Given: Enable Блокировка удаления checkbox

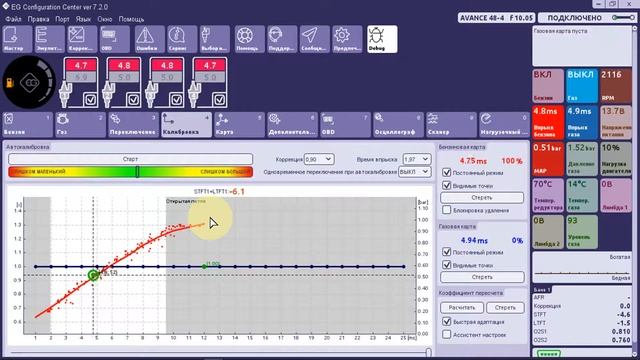Looking at the screenshot, I should pos(447,210).
